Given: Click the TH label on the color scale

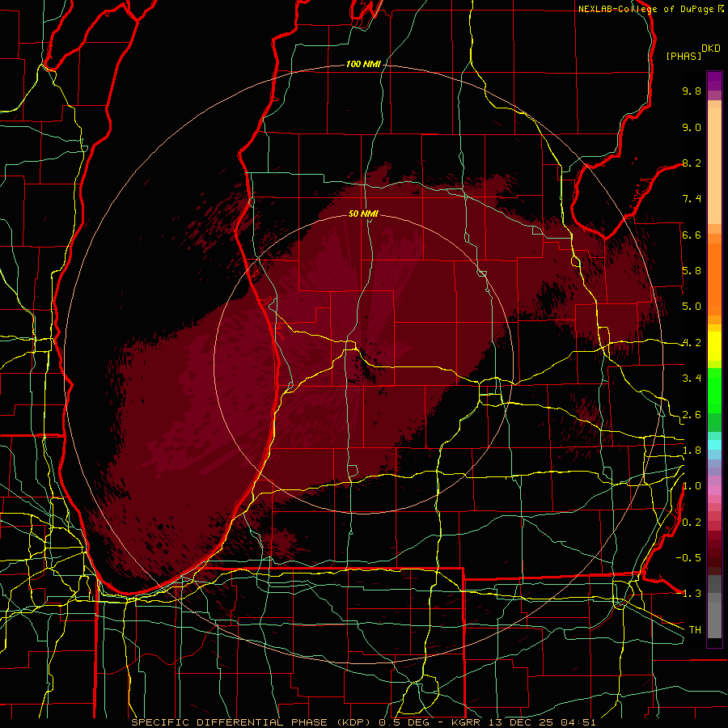Looking at the screenshot, I should pos(695,630).
